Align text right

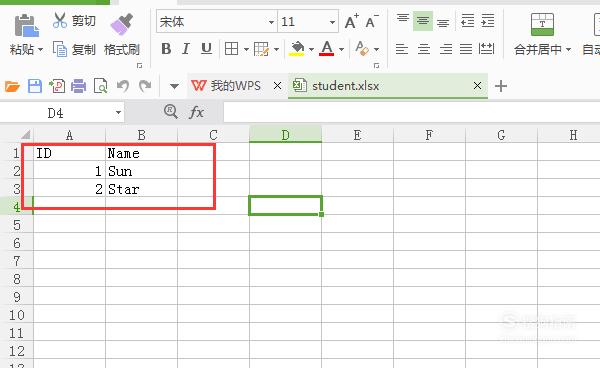pyautogui.click(x=445, y=49)
